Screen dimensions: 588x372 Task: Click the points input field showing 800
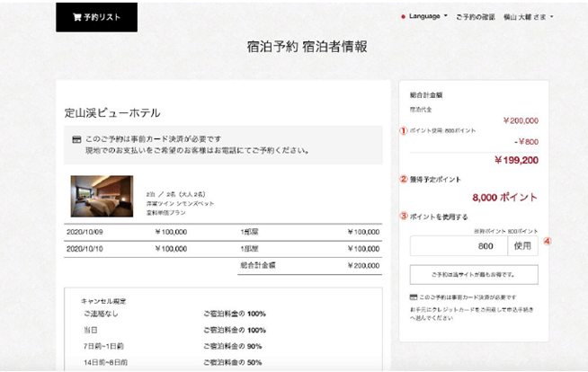459,245
